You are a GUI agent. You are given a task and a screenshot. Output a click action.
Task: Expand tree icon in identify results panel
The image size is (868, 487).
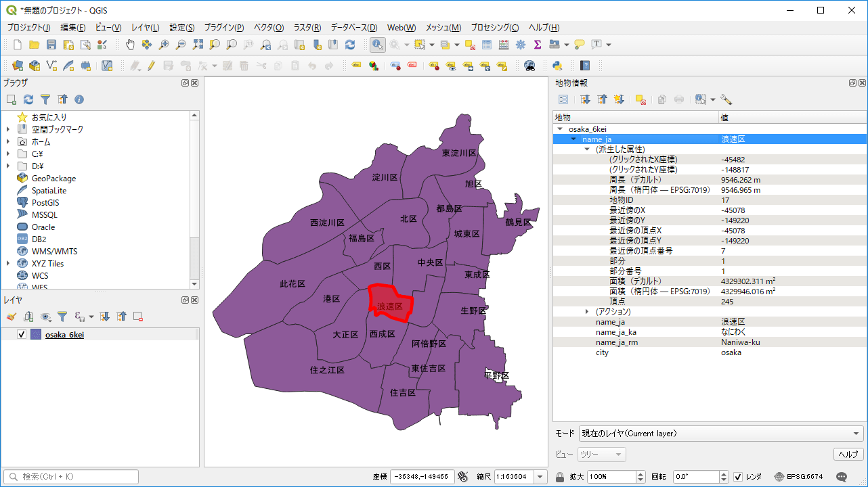click(x=585, y=99)
